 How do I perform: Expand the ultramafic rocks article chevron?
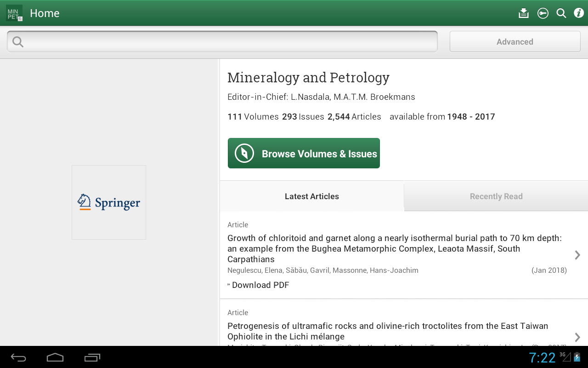pos(577,337)
